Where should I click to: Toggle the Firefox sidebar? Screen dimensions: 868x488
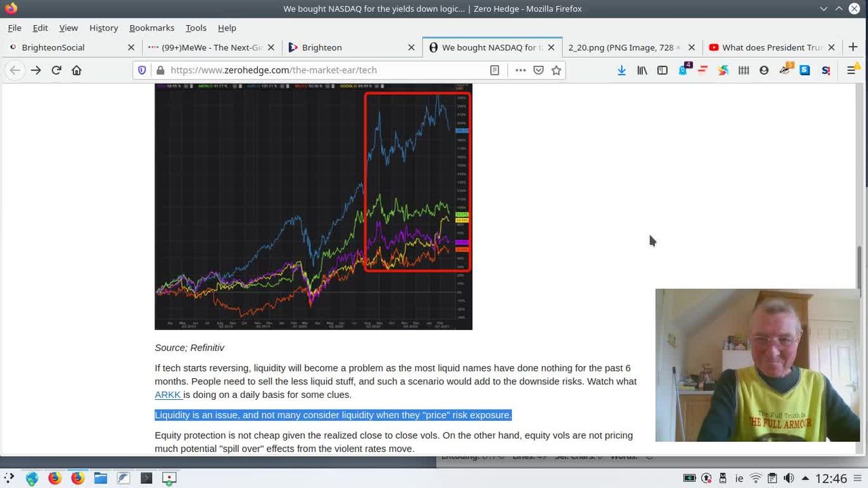coord(663,70)
